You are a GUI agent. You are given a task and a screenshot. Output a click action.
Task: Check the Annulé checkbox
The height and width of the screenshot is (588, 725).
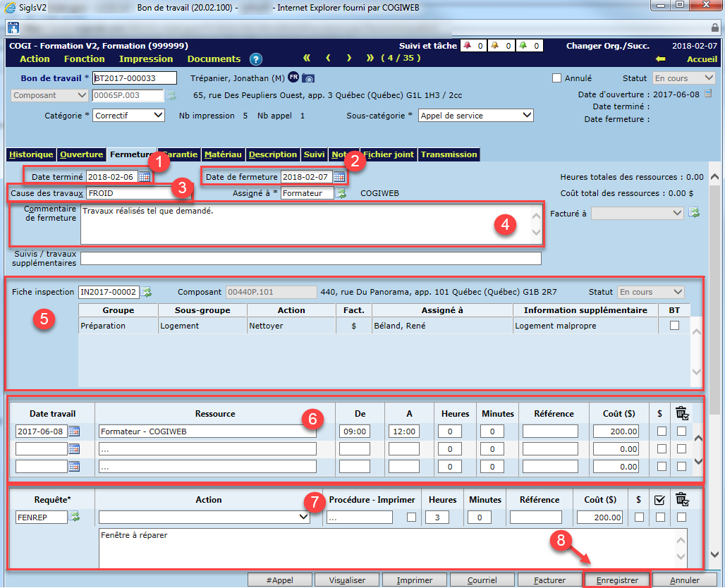tap(557, 78)
